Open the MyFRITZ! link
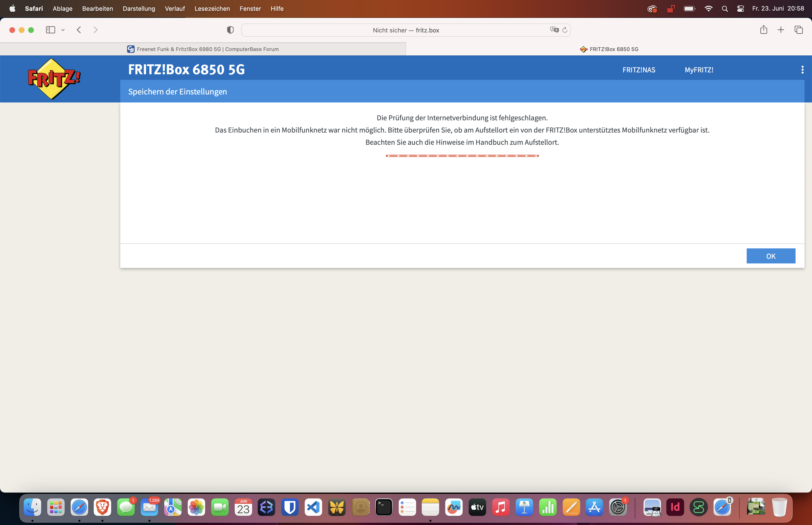The height and width of the screenshot is (525, 812). click(699, 70)
